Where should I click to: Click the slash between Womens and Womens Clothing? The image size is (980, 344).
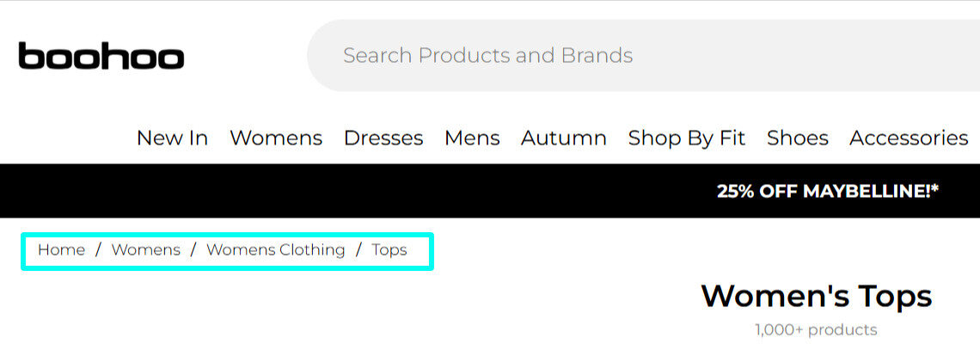[193, 250]
